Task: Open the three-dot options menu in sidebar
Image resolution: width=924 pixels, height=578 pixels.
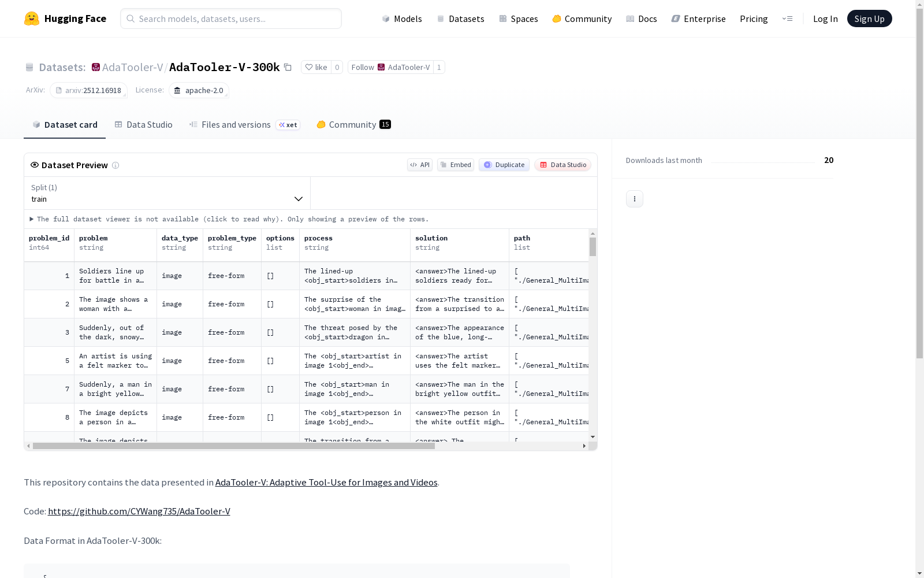Action: pos(635,199)
